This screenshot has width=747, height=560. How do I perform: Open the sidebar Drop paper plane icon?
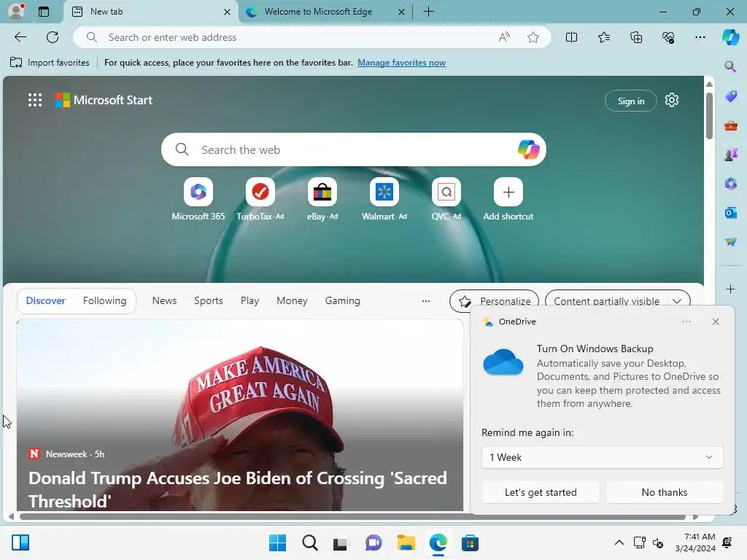(731, 241)
